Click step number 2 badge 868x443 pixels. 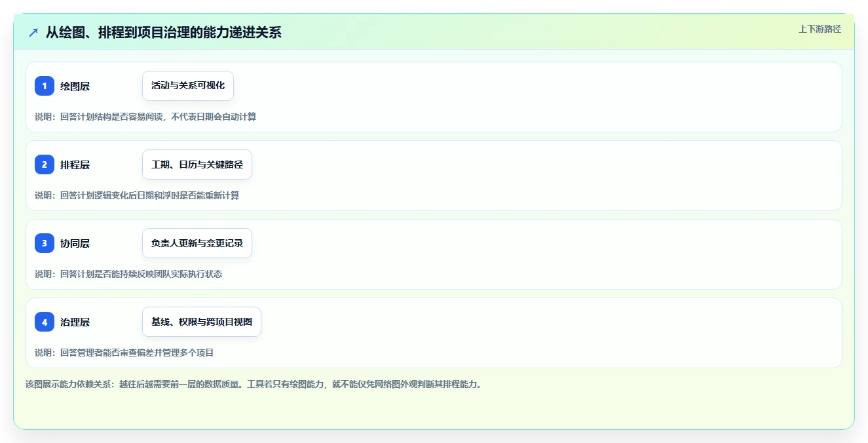click(x=45, y=164)
